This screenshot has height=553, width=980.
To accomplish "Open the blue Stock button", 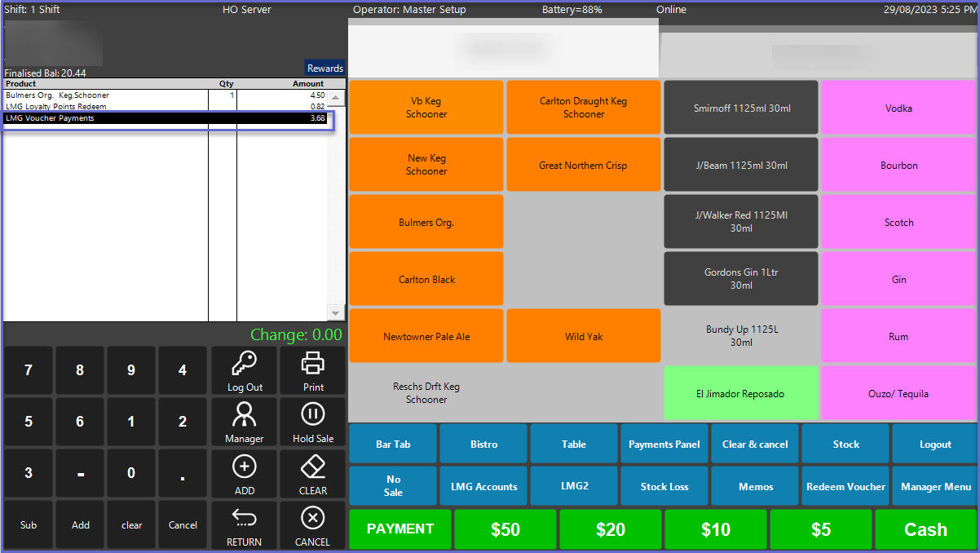I will point(845,444).
